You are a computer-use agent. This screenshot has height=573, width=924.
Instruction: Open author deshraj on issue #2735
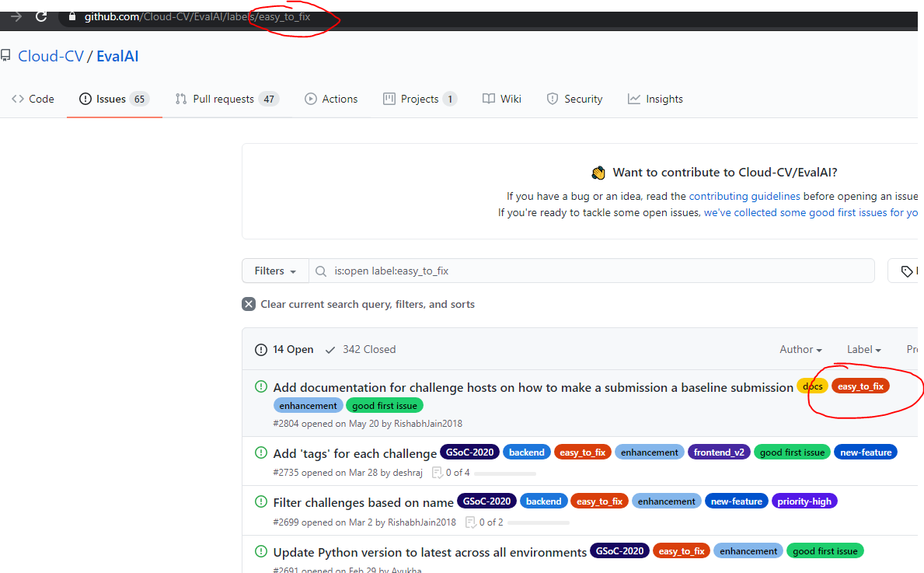pos(407,473)
